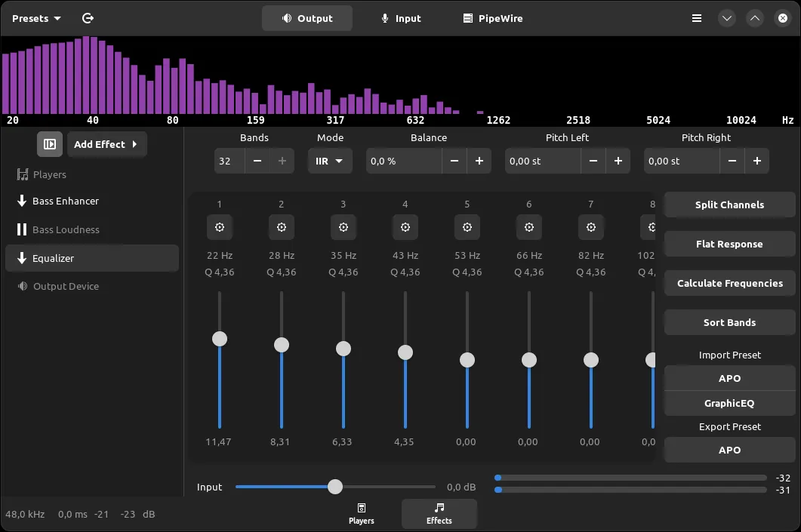
Task: Open the IIR mode dropdown
Action: pyautogui.click(x=329, y=161)
